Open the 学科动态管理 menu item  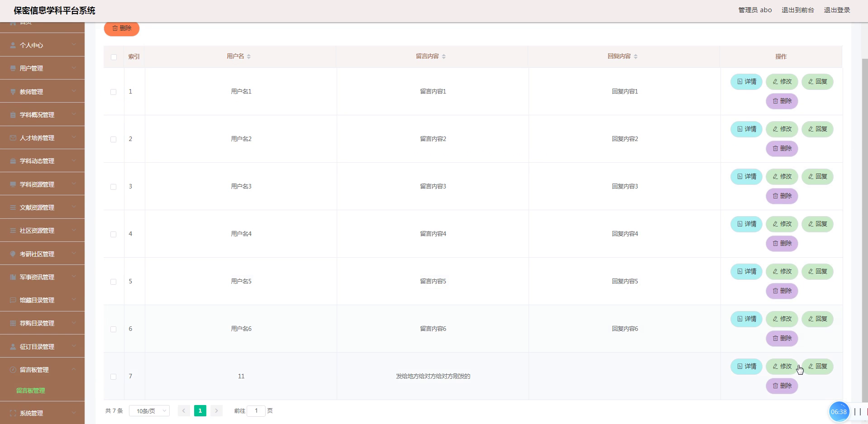point(42,161)
